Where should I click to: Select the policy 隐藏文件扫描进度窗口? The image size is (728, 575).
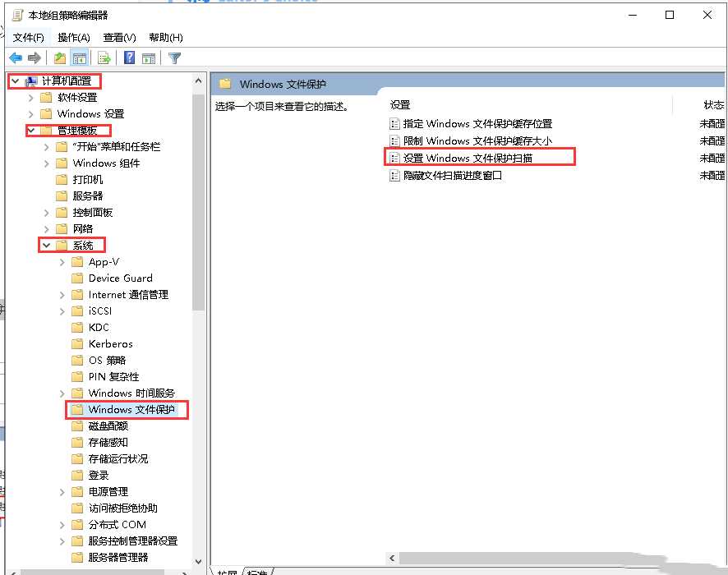point(452,176)
